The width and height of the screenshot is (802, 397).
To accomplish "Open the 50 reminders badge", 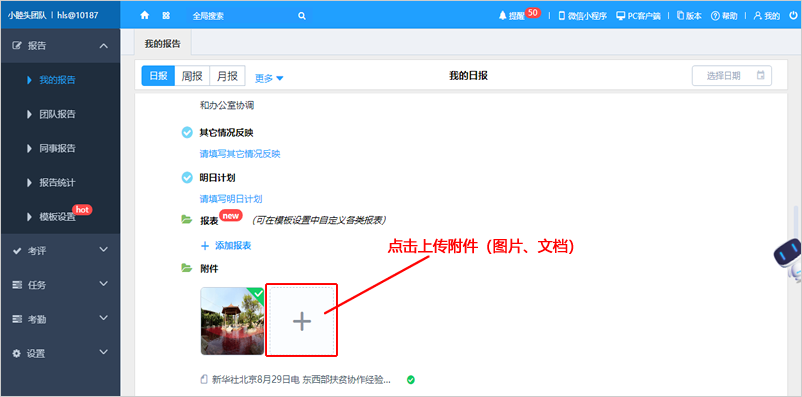I will [532, 12].
